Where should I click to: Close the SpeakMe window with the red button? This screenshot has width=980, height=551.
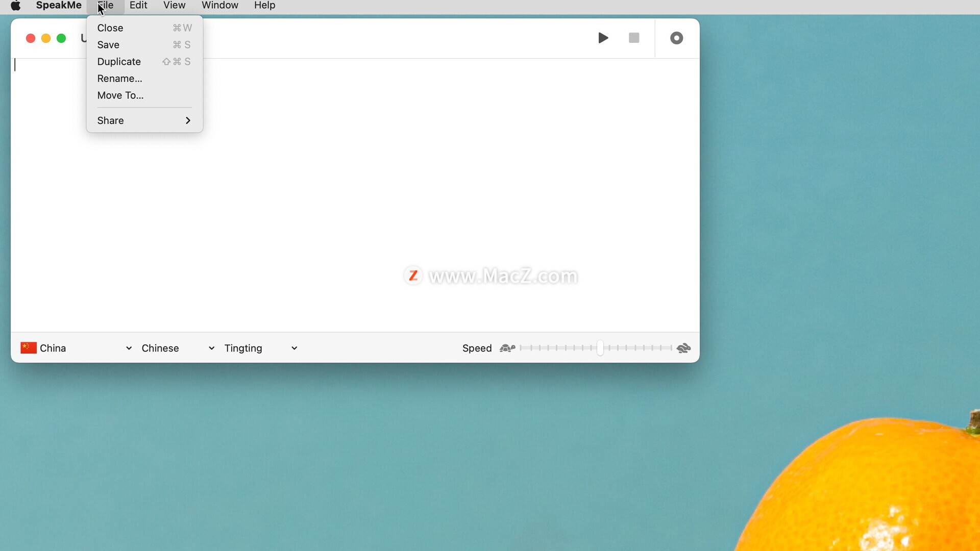coord(31,38)
